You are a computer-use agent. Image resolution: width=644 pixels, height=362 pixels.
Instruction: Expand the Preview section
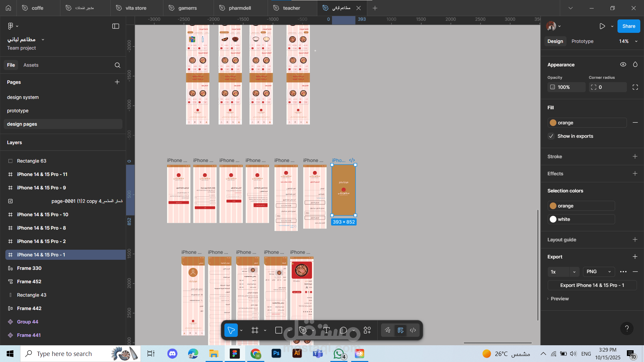pyautogui.click(x=559, y=299)
